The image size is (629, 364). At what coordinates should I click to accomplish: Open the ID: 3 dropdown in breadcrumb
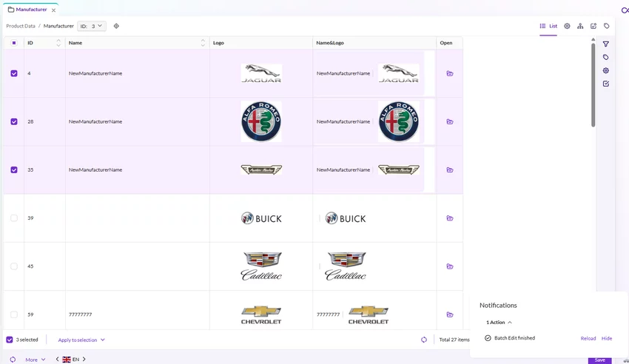[92, 26]
